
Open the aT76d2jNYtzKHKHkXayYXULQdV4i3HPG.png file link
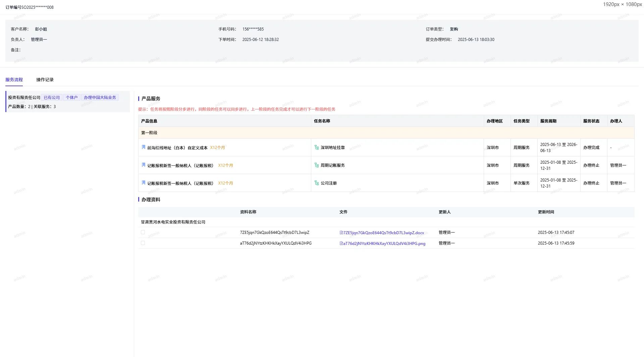pyautogui.click(x=382, y=243)
